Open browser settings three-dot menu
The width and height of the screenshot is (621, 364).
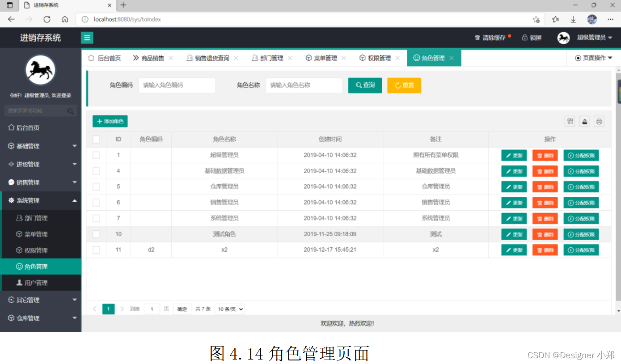point(610,19)
